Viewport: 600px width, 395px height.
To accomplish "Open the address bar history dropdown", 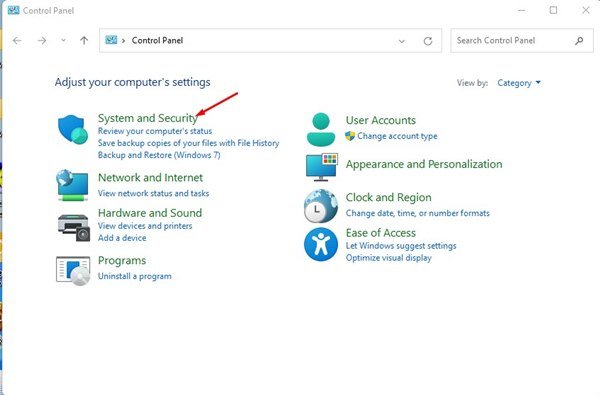I will click(401, 41).
